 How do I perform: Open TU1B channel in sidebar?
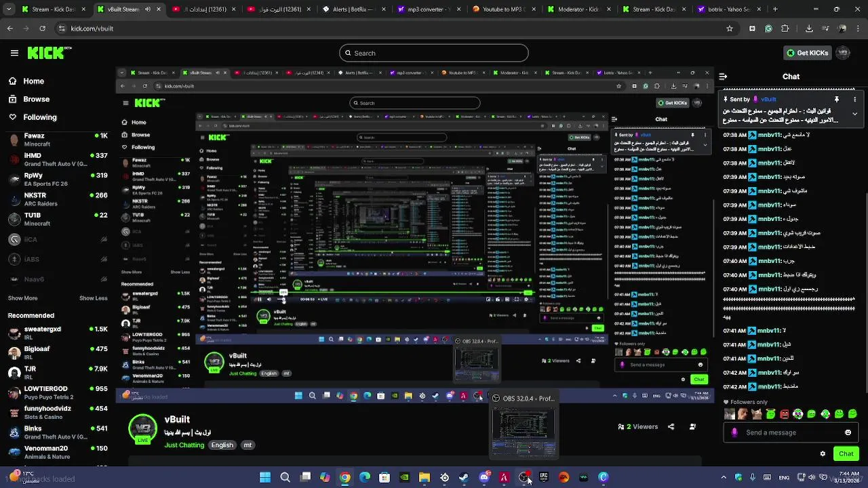tap(58, 219)
